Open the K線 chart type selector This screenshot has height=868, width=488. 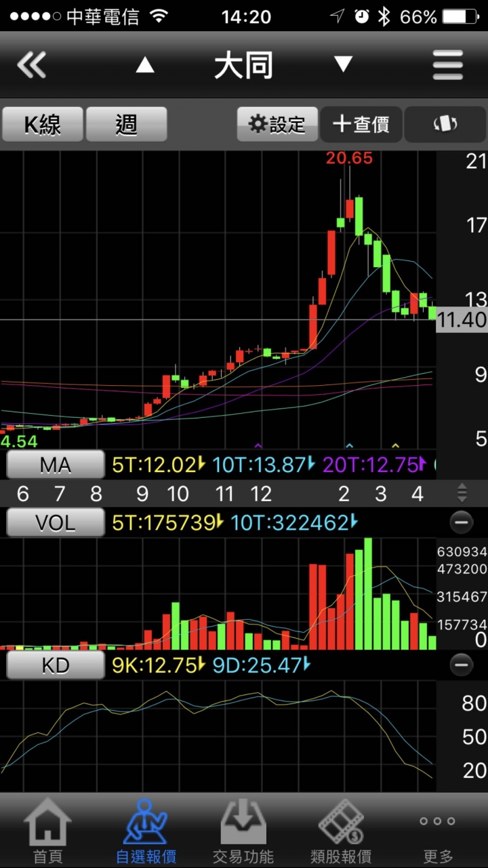click(43, 125)
